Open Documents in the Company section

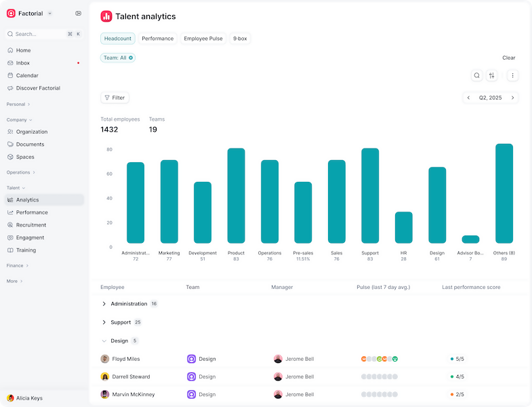(x=30, y=144)
